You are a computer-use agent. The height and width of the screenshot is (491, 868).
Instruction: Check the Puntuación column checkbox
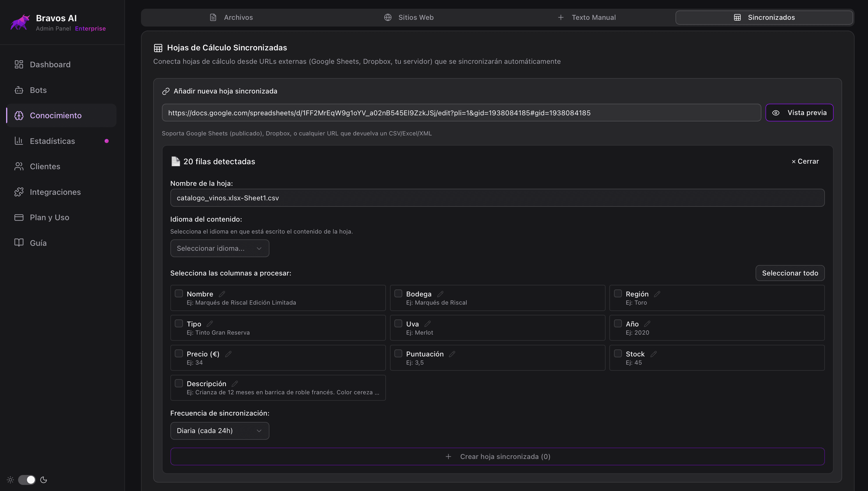point(398,354)
